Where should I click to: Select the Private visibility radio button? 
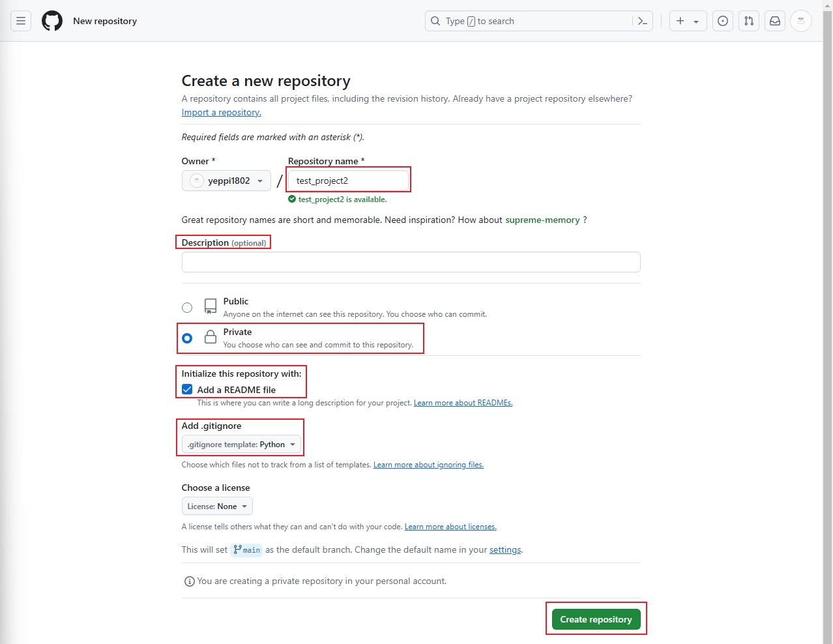[x=187, y=338]
